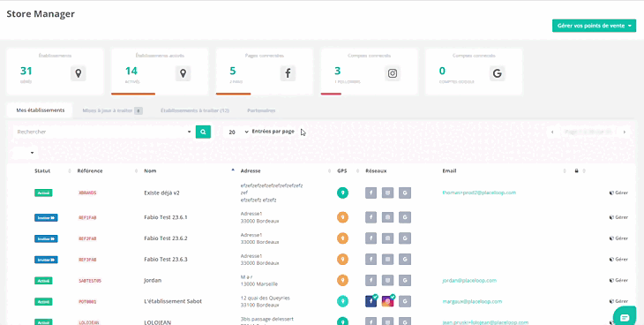Click the Google network icon for Fabio Test 23.6.2

(x=405, y=238)
